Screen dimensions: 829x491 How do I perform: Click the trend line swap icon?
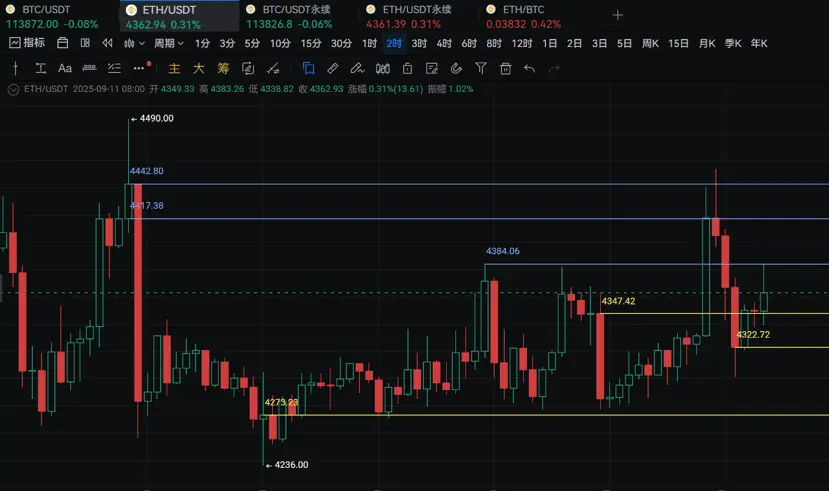pos(273,68)
